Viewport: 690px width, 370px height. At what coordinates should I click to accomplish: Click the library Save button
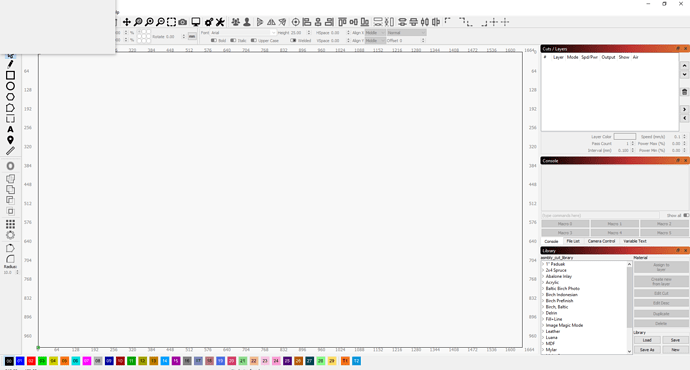[675, 340]
